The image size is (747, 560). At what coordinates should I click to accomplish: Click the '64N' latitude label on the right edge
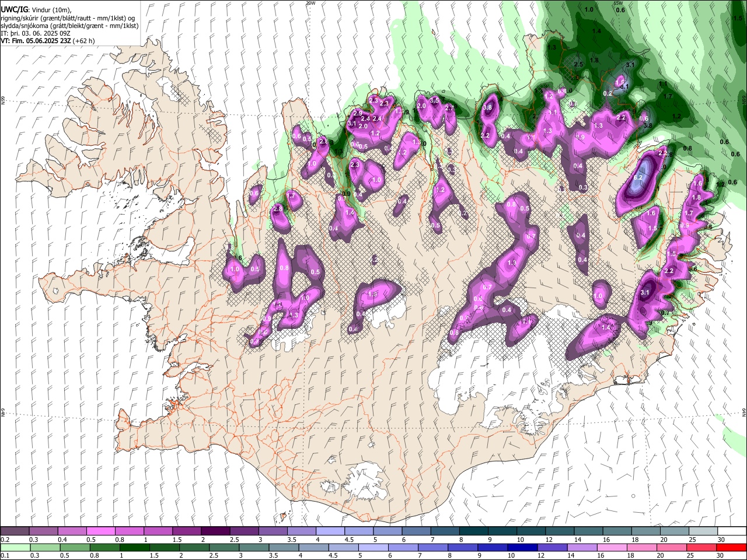pos(744,412)
